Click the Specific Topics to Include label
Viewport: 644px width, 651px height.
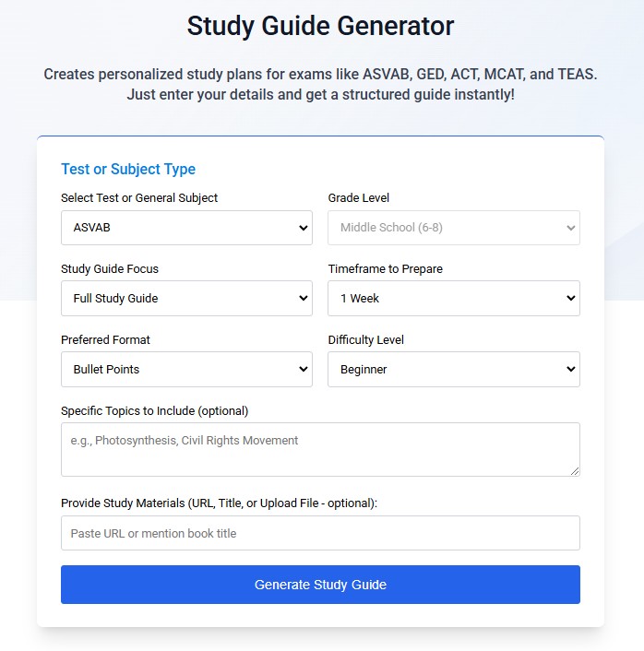click(154, 410)
